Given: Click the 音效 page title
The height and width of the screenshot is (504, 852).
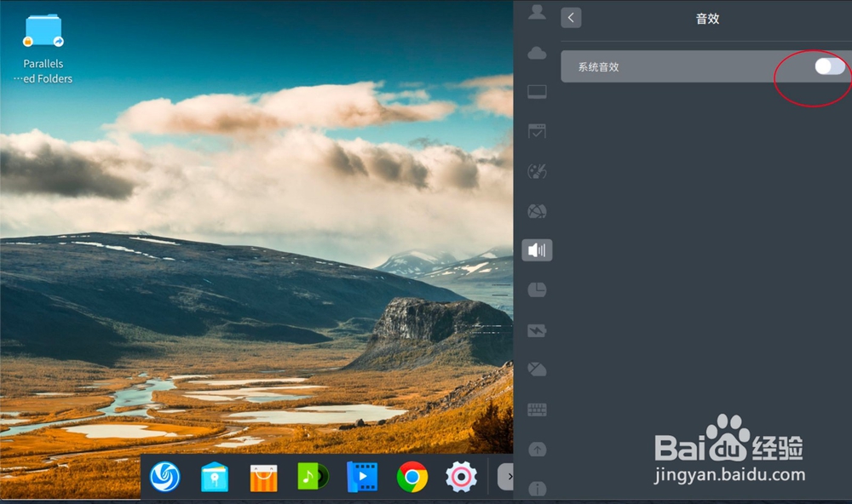Looking at the screenshot, I should click(707, 19).
